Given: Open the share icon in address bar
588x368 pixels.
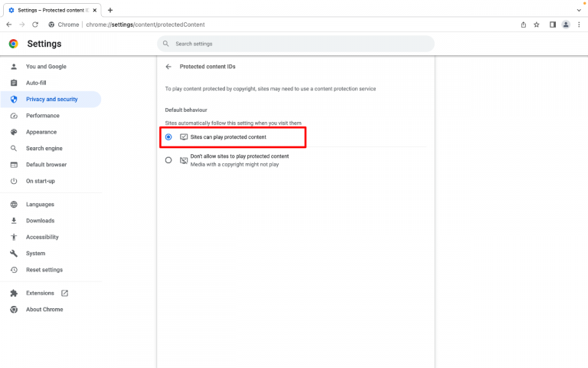Looking at the screenshot, I should [x=524, y=25].
